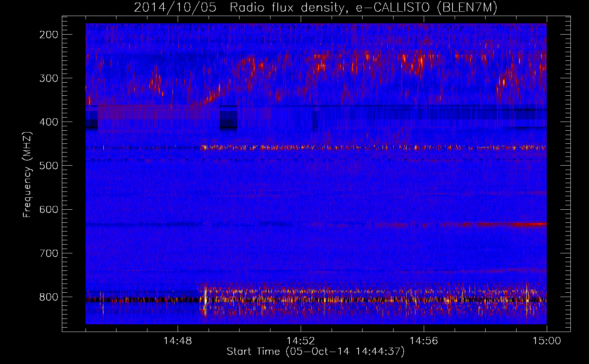Screen dimensions: 589x364
Task: Click the 200 frequency tick label
Action: pos(49,35)
